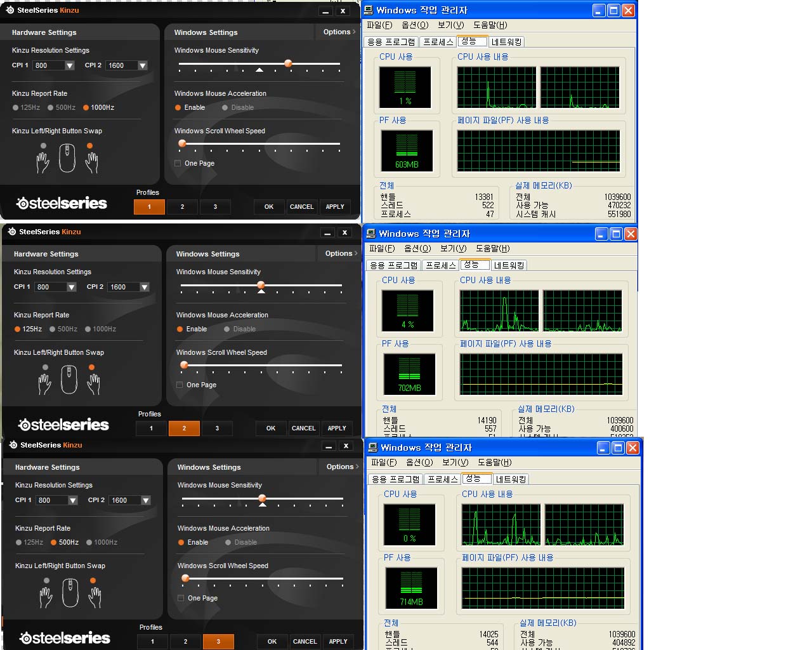Screen dimensions: 812x650
Task: Click the Mouse Sensitivity slider handle in the Kinzu window with profile 1 active
Action: [288, 63]
